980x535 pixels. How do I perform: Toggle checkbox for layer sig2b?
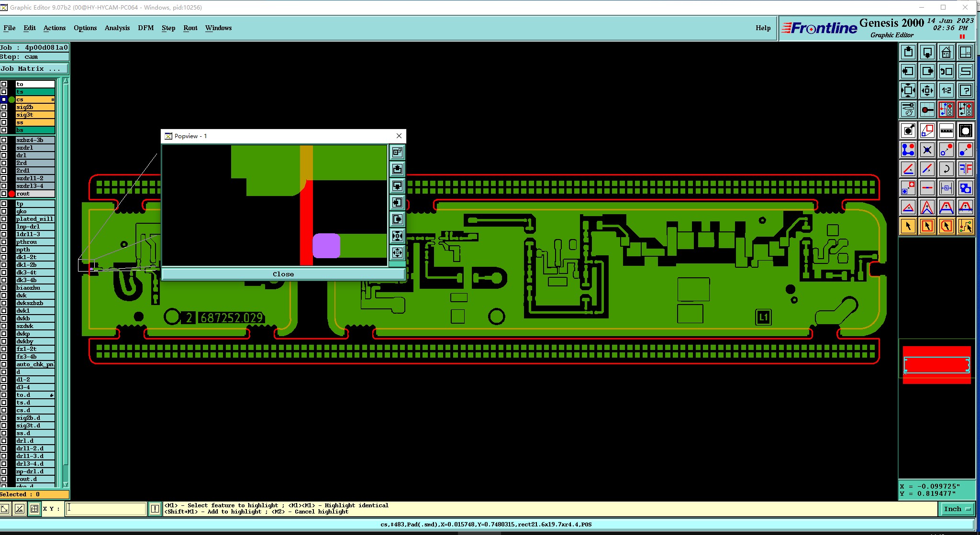pyautogui.click(x=4, y=107)
